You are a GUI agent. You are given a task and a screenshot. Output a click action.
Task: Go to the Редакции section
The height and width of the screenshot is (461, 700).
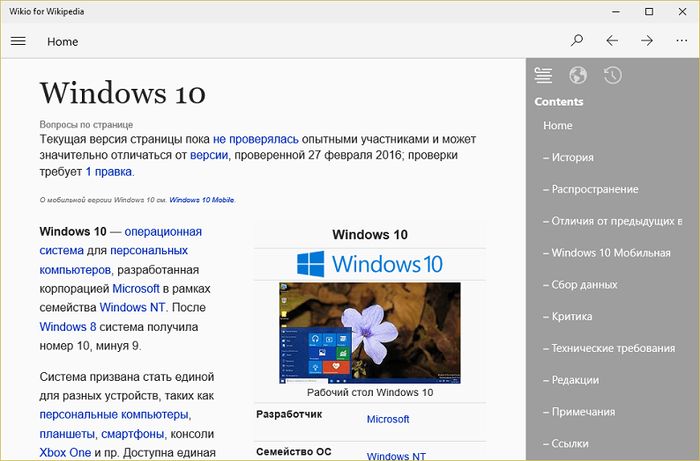571,380
